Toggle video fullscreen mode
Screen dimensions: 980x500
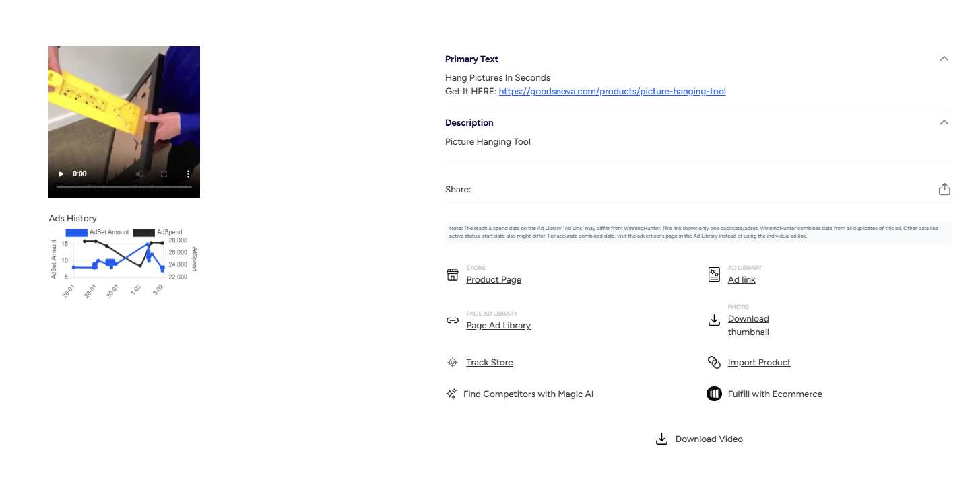164,174
